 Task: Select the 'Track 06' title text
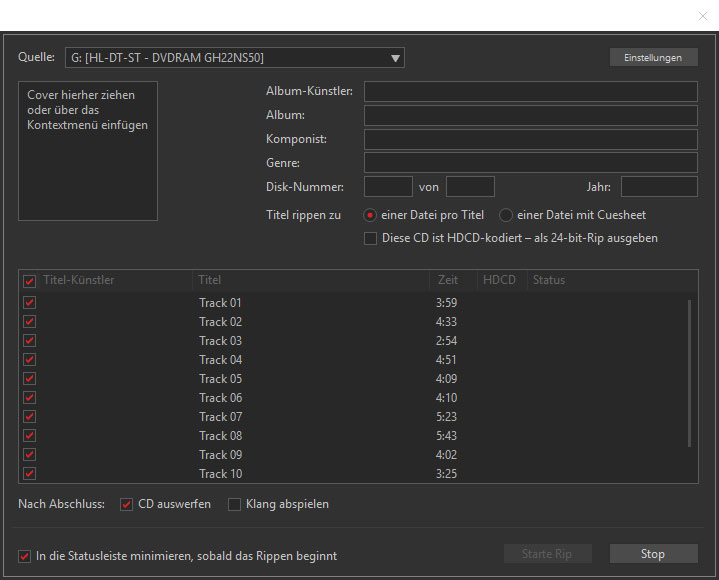pos(220,398)
